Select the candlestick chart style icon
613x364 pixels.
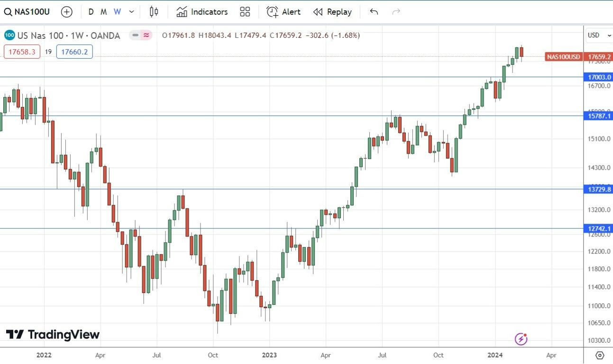point(153,11)
